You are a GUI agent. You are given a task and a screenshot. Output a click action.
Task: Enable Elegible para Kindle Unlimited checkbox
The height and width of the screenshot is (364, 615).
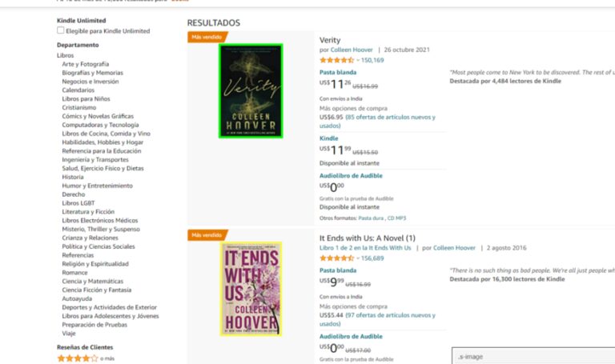[61, 30]
